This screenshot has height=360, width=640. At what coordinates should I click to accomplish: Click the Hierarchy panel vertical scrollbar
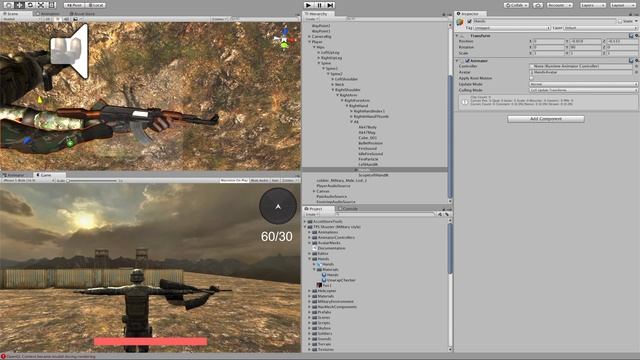pos(450,137)
